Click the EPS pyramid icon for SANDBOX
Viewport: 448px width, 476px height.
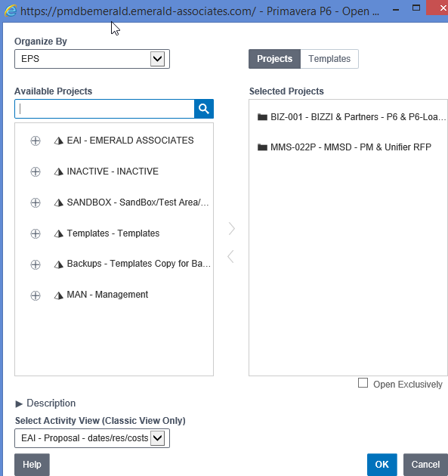(x=59, y=202)
